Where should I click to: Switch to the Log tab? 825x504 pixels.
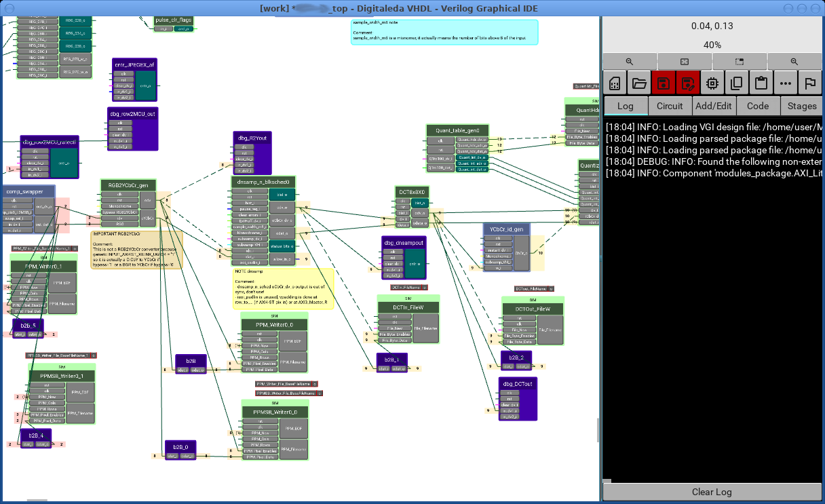click(626, 106)
